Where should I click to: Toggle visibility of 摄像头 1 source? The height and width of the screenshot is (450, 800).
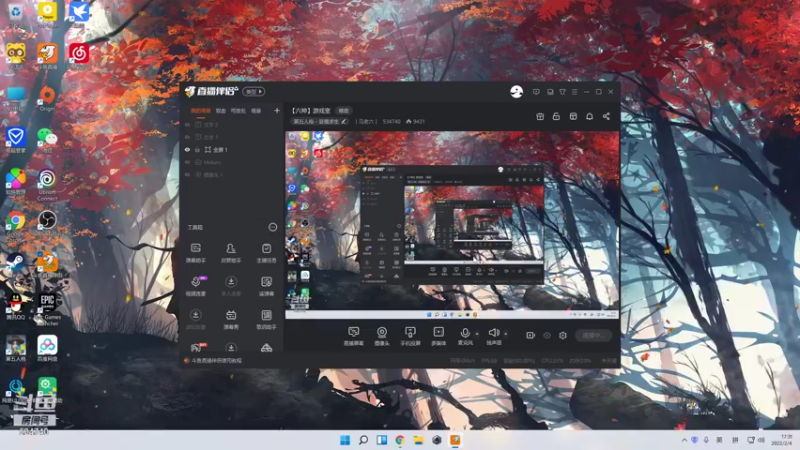[187, 174]
